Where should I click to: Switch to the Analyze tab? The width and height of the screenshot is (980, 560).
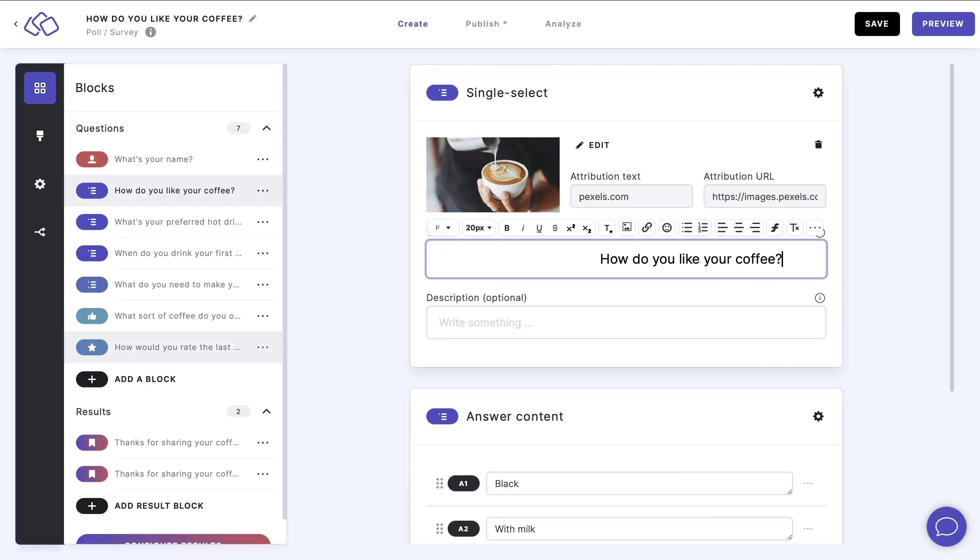tap(563, 24)
